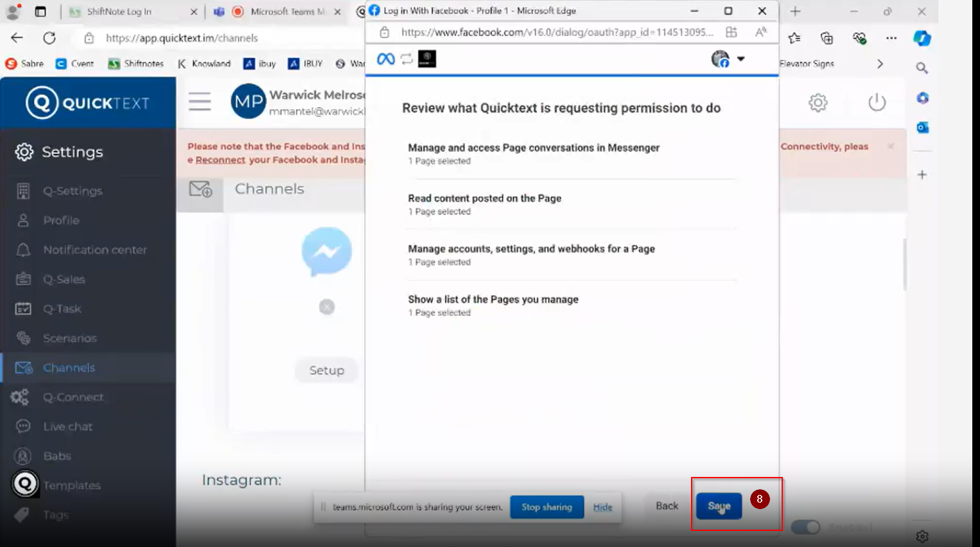Click the Meta logo icon in dialog
Viewport: 980px width, 547px height.
pyautogui.click(x=385, y=59)
